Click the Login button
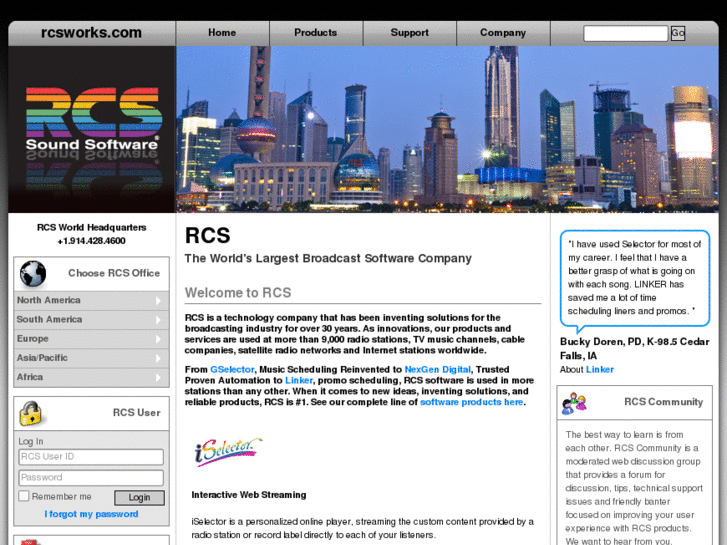 click(139, 497)
